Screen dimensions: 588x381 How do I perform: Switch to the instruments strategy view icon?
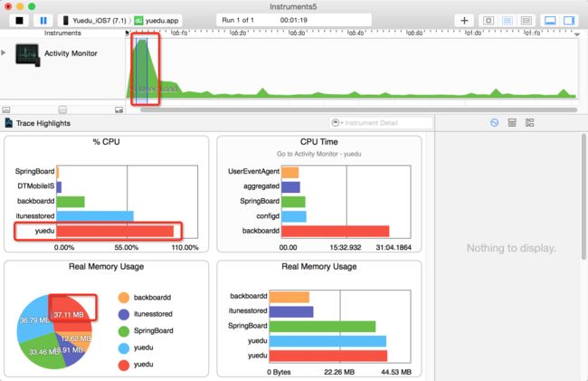[507, 20]
